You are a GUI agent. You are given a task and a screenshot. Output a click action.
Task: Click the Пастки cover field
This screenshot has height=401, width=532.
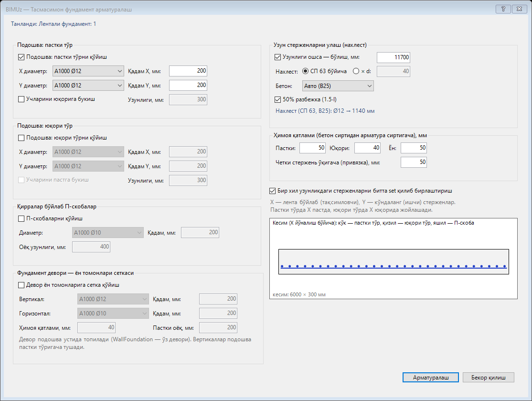pos(312,148)
